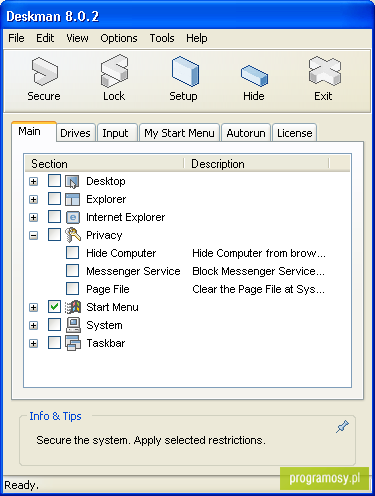
Task: Click the Taskbar section icon
Action: (x=72, y=343)
